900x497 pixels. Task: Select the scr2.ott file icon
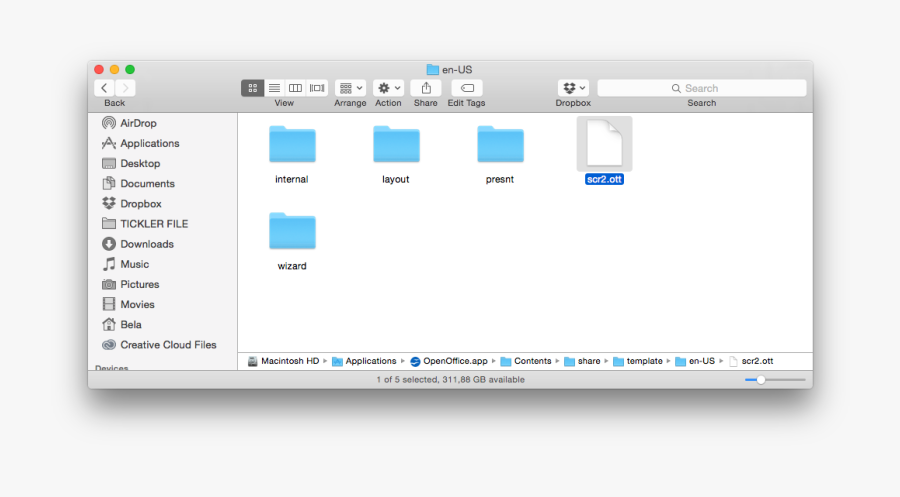(x=604, y=143)
